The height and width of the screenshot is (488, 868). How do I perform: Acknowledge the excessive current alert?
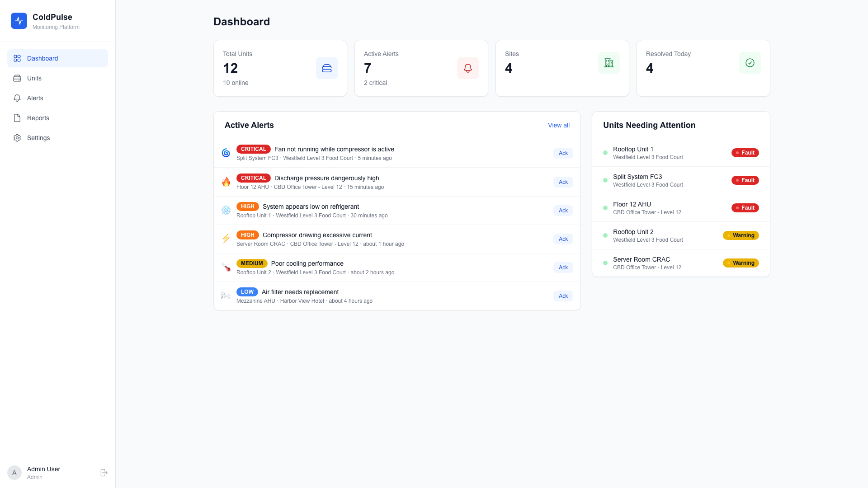click(563, 239)
